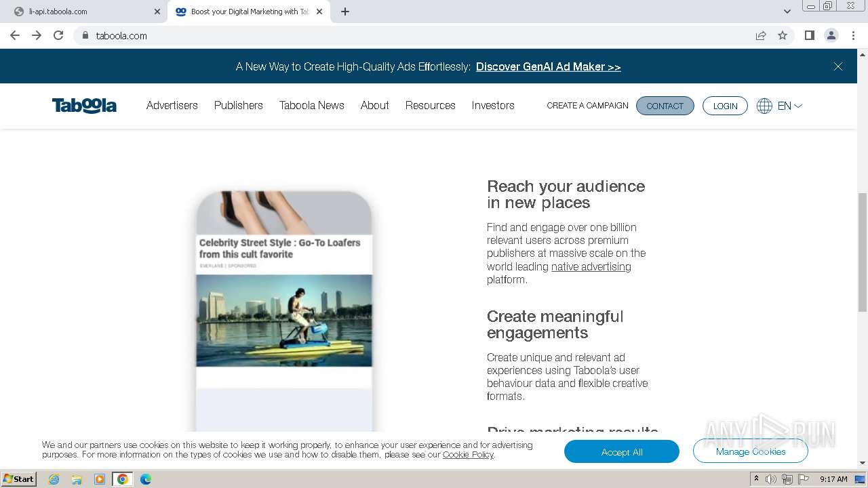The width and height of the screenshot is (868, 488).
Task: Open the Chrome three-dot menu
Action: (x=853, y=35)
